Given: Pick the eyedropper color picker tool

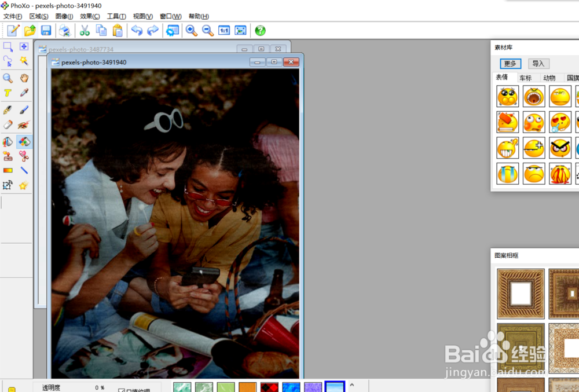Looking at the screenshot, I should tap(24, 93).
